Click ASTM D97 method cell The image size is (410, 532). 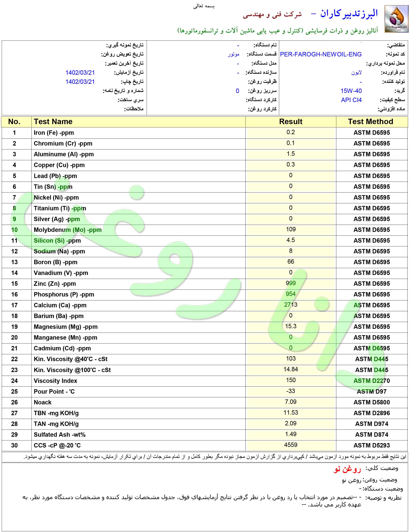[x=371, y=391]
